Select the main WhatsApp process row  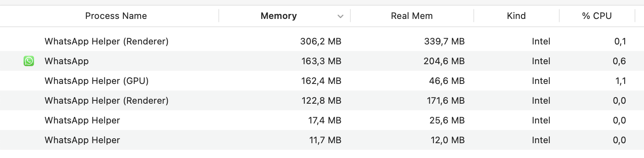322,61
